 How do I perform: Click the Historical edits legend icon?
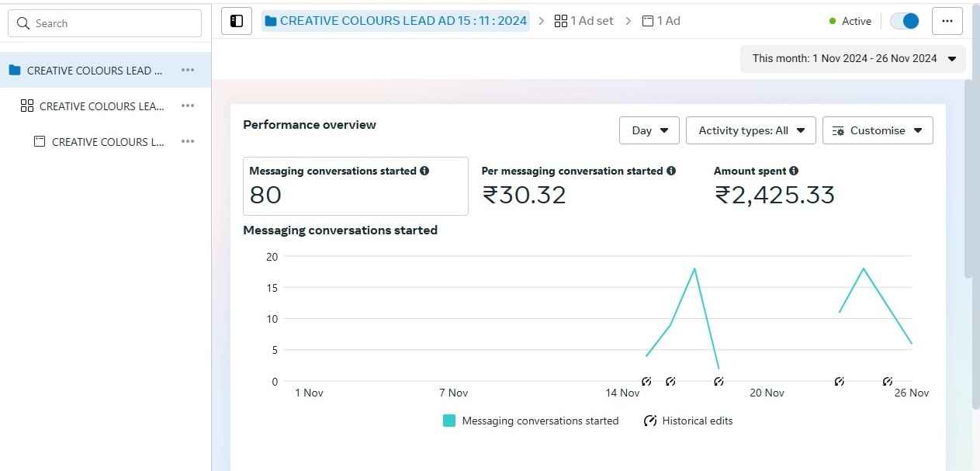point(650,421)
